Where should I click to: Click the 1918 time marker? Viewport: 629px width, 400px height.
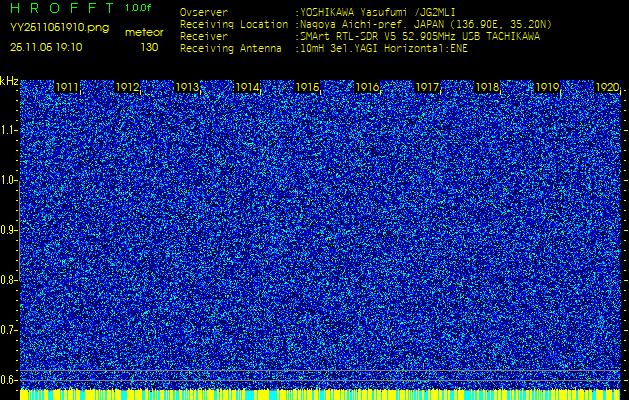(487, 87)
